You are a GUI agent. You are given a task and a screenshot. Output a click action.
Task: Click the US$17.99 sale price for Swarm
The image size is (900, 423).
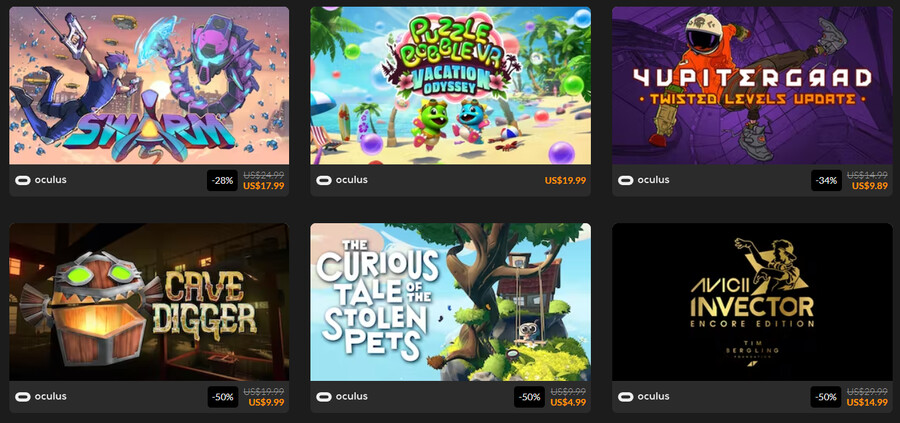click(x=263, y=185)
